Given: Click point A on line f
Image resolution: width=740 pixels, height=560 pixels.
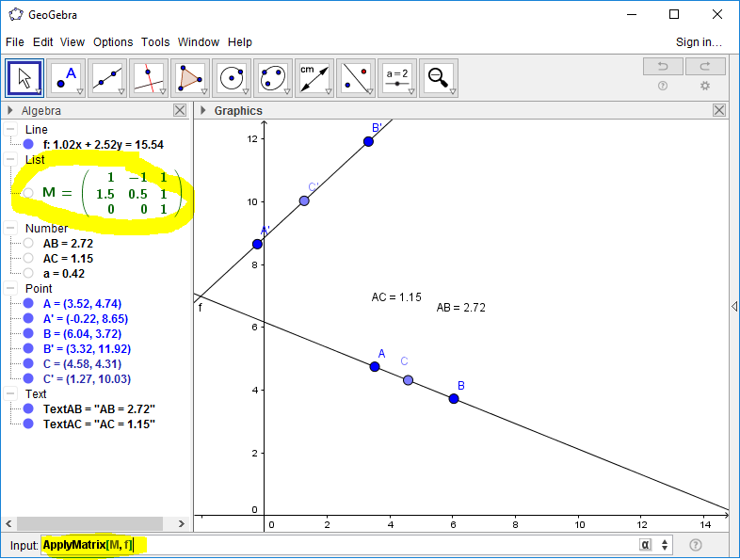Looking at the screenshot, I should point(375,366).
